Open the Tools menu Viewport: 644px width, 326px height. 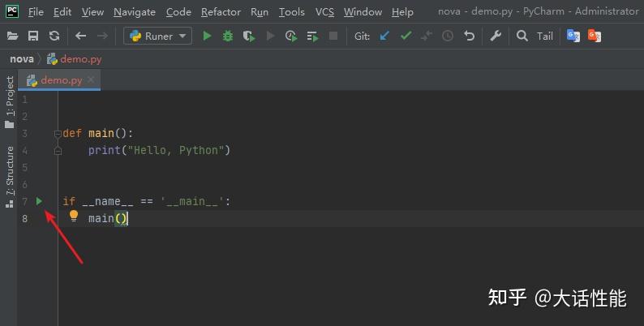(292, 12)
